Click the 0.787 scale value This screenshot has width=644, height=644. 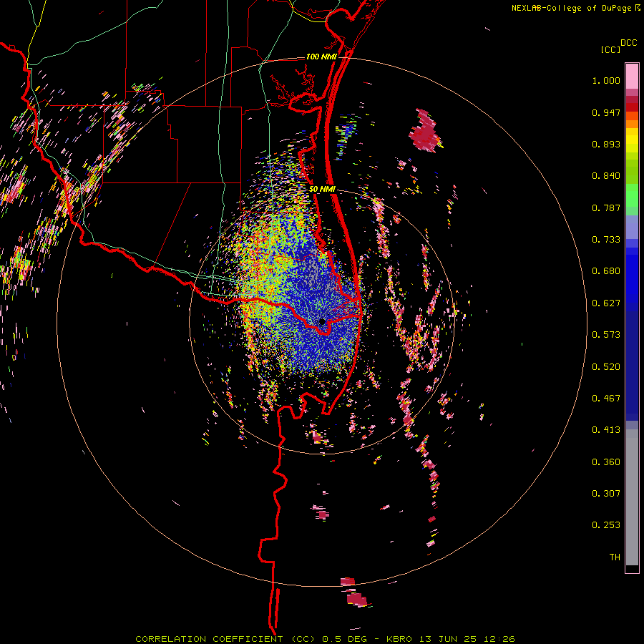[x=606, y=208]
